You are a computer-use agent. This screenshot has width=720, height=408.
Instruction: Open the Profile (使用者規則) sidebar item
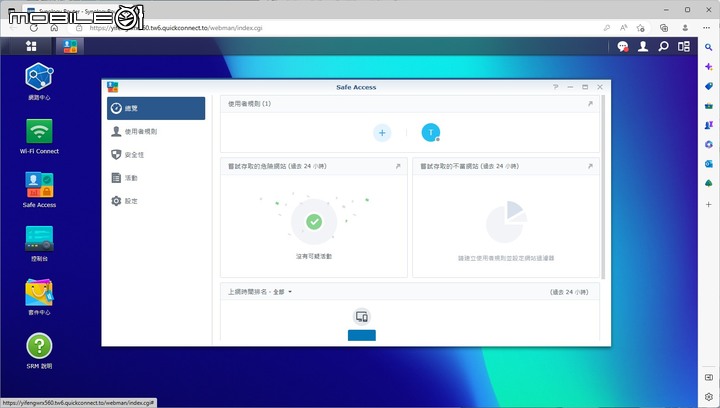click(x=156, y=132)
